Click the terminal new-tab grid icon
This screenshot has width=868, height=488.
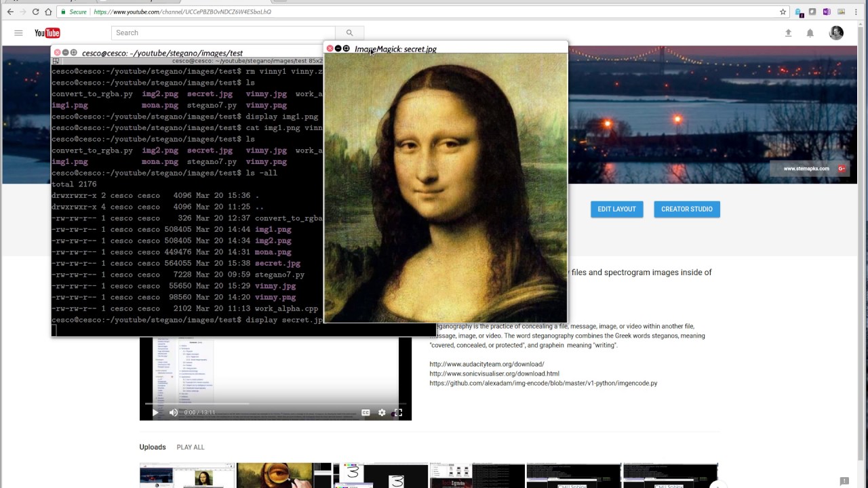click(56, 61)
